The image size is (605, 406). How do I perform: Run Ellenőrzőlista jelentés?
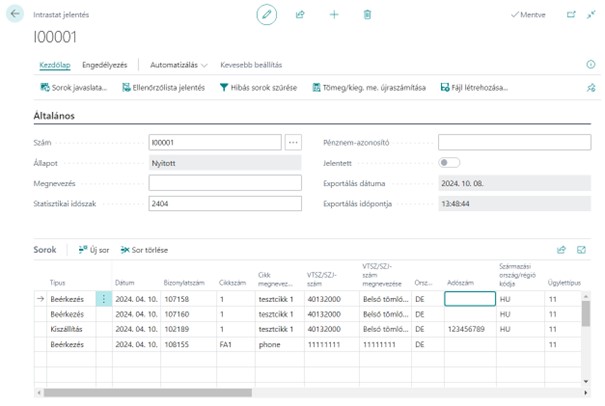tap(163, 88)
